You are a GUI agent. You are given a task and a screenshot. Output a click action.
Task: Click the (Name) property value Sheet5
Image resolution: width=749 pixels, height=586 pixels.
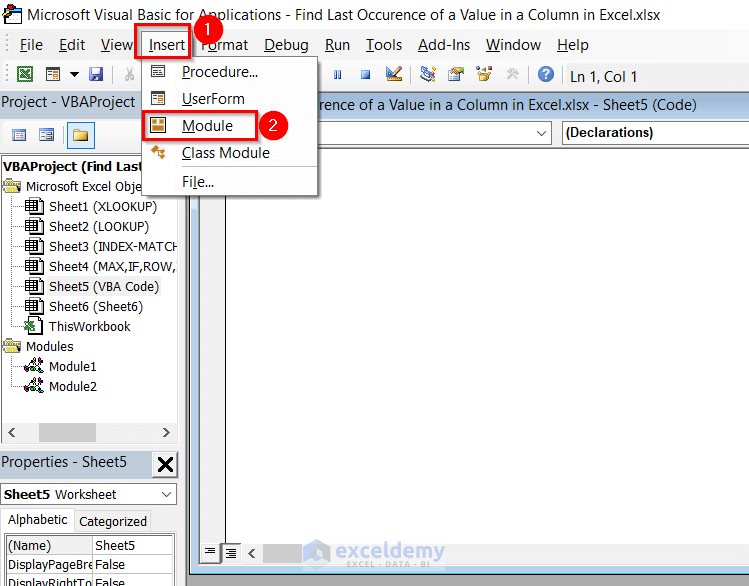pyautogui.click(x=132, y=545)
